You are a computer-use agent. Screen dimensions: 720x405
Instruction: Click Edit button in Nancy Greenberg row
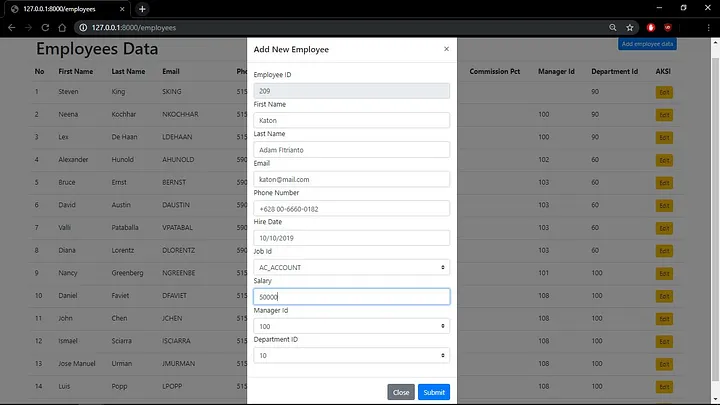tap(664, 273)
